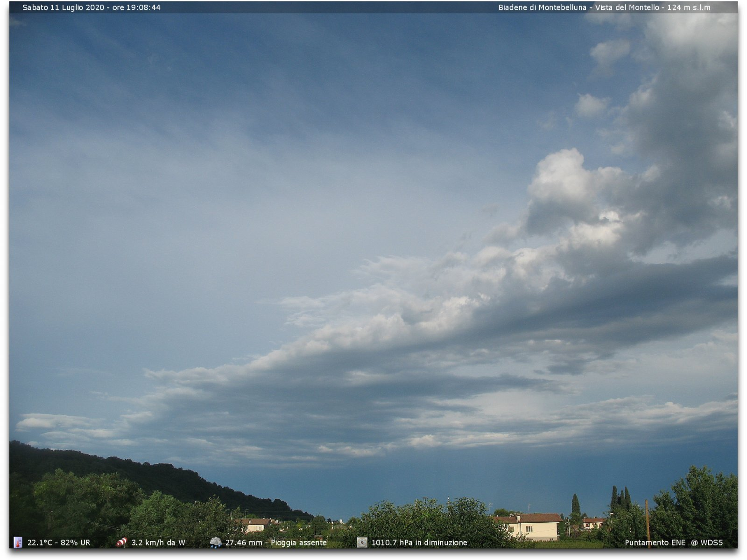Click the location title 'Biadene di Montebelluna'
This screenshot has height=560, width=747.
coord(542,7)
